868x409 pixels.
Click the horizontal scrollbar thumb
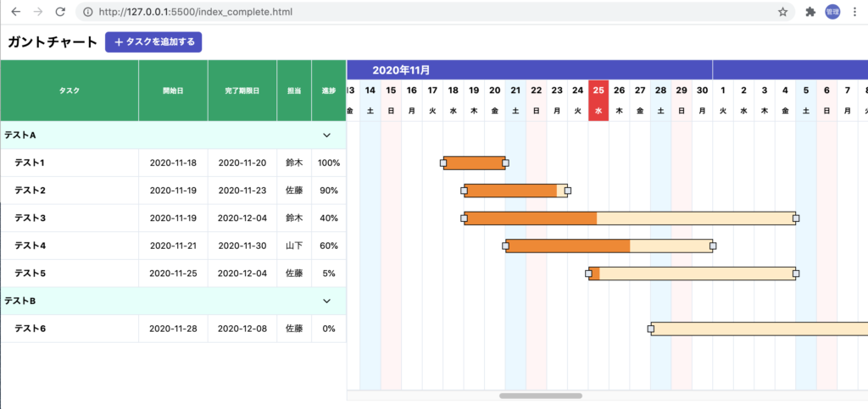coord(540,395)
